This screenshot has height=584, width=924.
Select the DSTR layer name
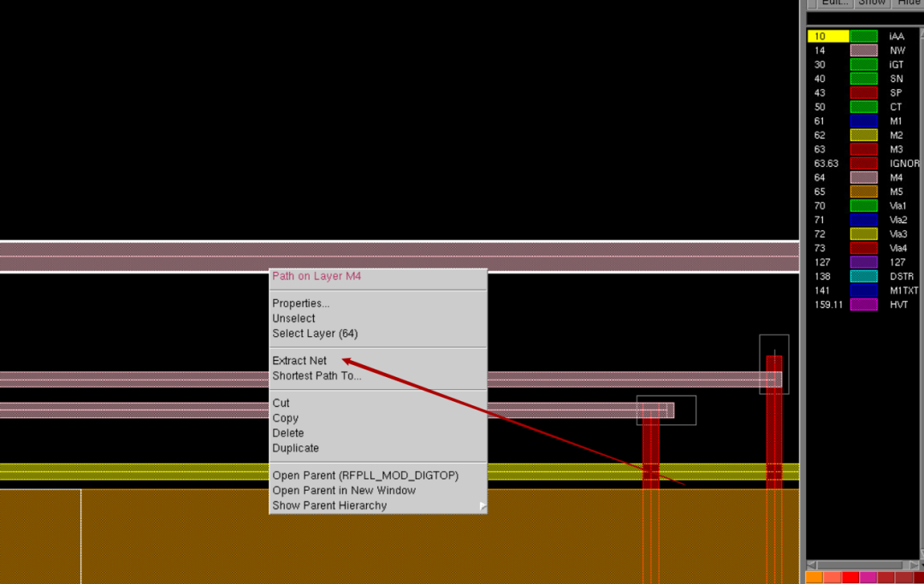point(901,277)
